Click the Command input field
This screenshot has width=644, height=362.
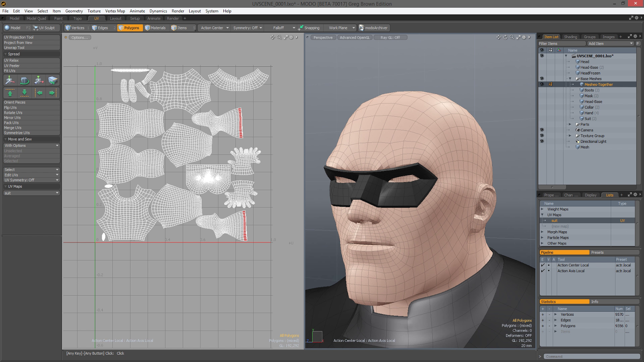(x=591, y=356)
